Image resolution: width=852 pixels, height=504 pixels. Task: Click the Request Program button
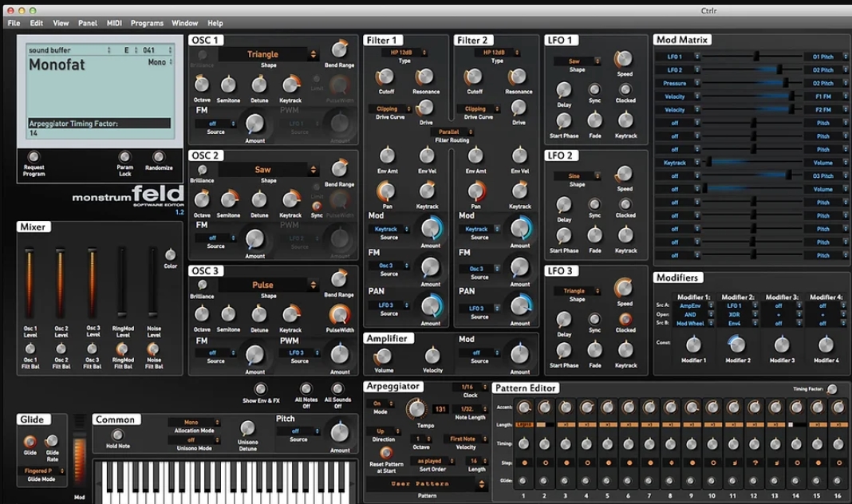point(34,157)
